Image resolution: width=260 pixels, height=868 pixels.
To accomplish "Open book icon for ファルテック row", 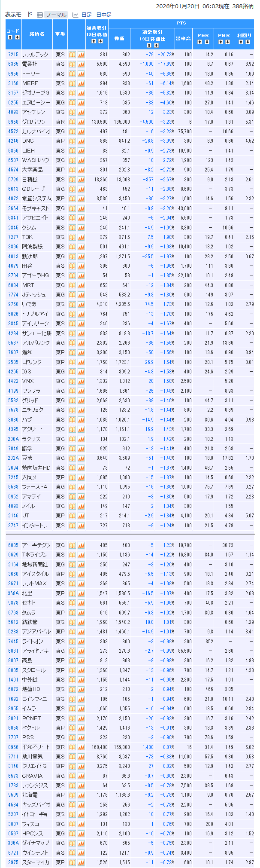I will (73, 55).
